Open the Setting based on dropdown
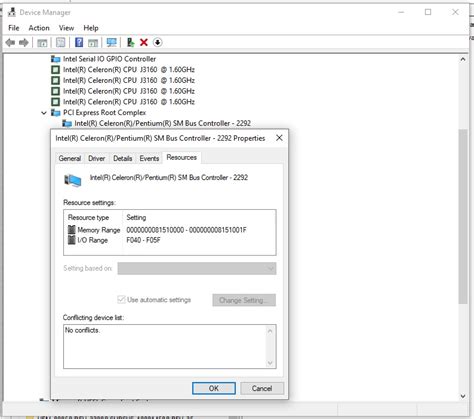The height and width of the screenshot is (419, 474). point(197,268)
